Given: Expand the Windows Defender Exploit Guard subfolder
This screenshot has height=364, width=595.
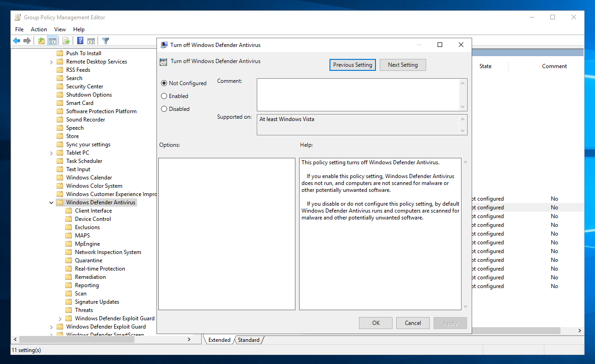Looking at the screenshot, I should pyautogui.click(x=60, y=318).
